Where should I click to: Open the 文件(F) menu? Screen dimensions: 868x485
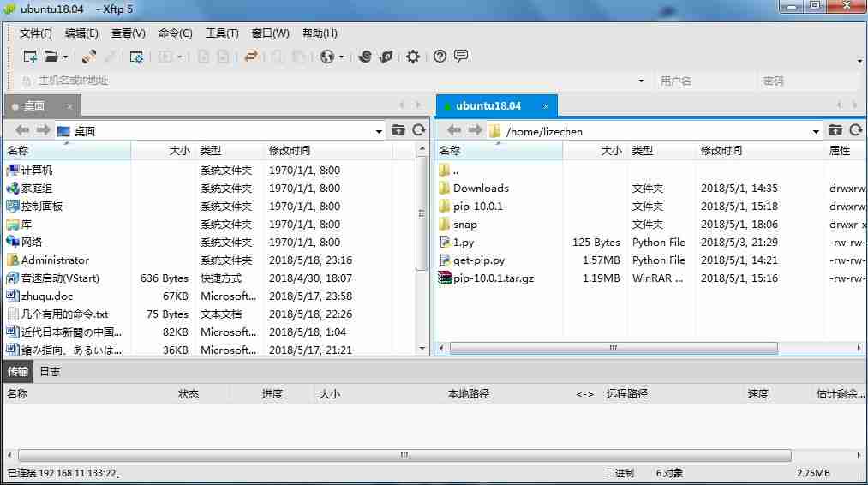36,33
